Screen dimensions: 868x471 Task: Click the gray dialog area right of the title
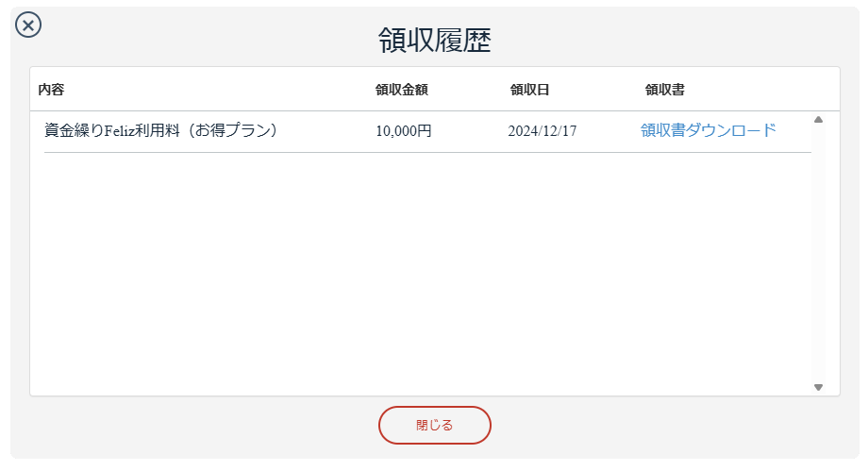664,39
